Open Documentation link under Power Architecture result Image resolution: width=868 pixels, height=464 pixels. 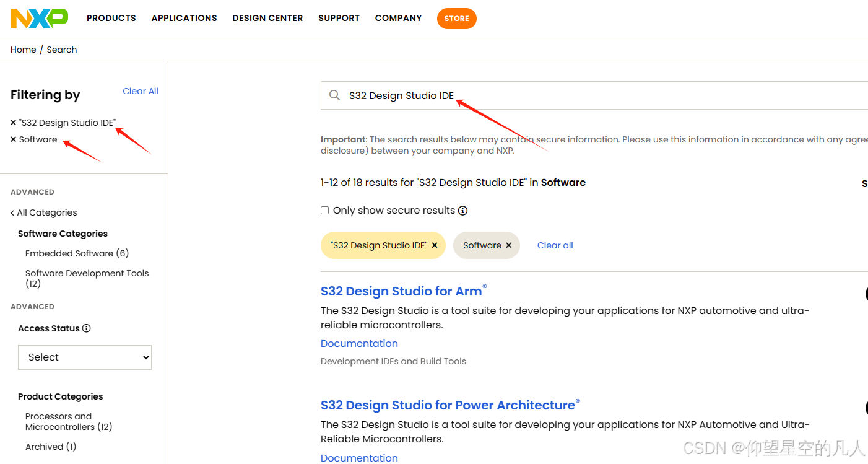point(359,458)
